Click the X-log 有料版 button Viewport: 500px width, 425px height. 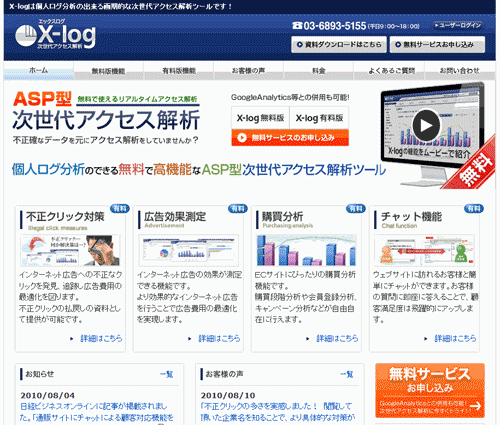coord(319,118)
